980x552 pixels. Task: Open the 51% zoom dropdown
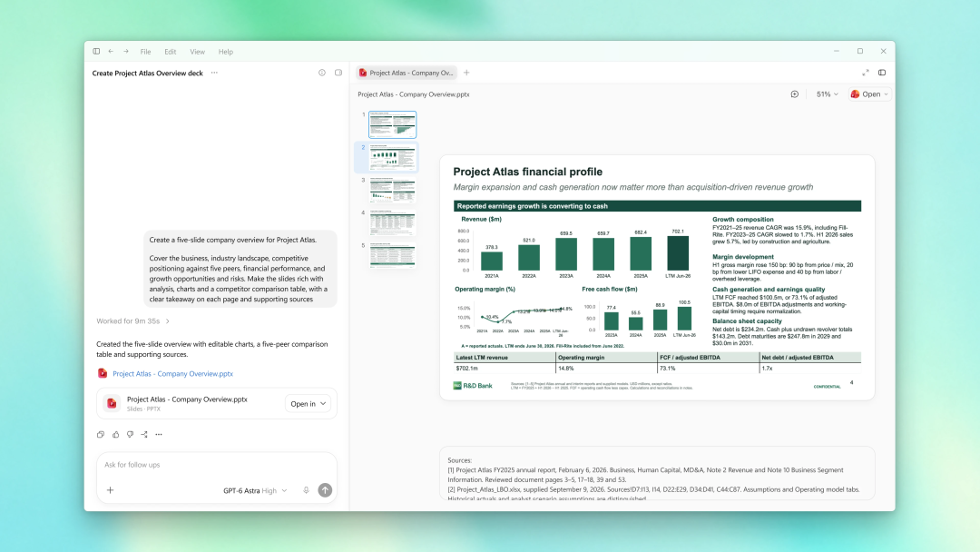(x=827, y=94)
